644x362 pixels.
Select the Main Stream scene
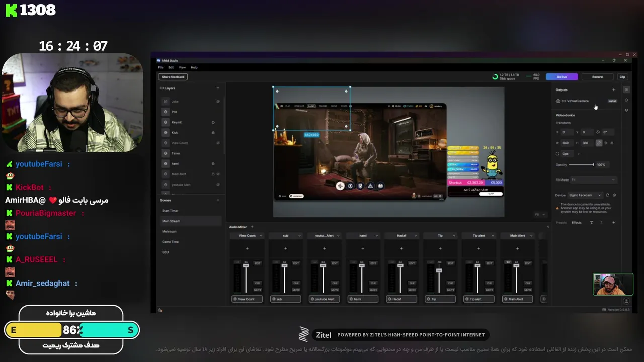coord(190,221)
